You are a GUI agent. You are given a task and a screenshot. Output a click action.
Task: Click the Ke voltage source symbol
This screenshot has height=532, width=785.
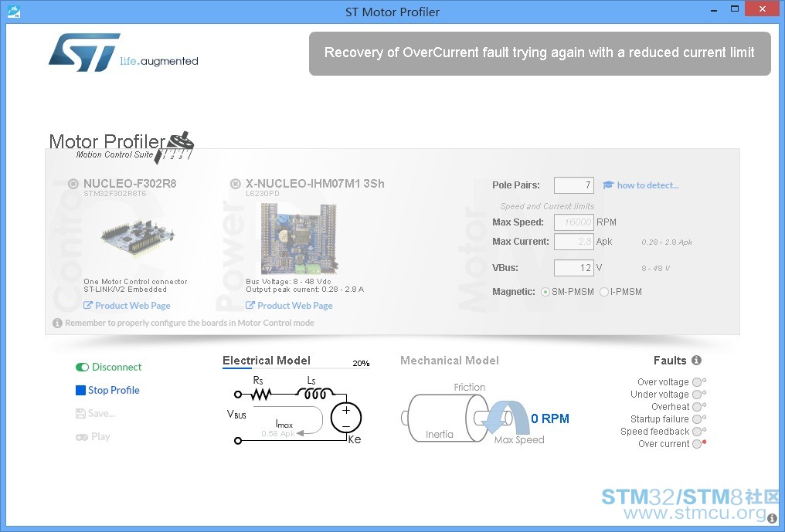coord(346,418)
